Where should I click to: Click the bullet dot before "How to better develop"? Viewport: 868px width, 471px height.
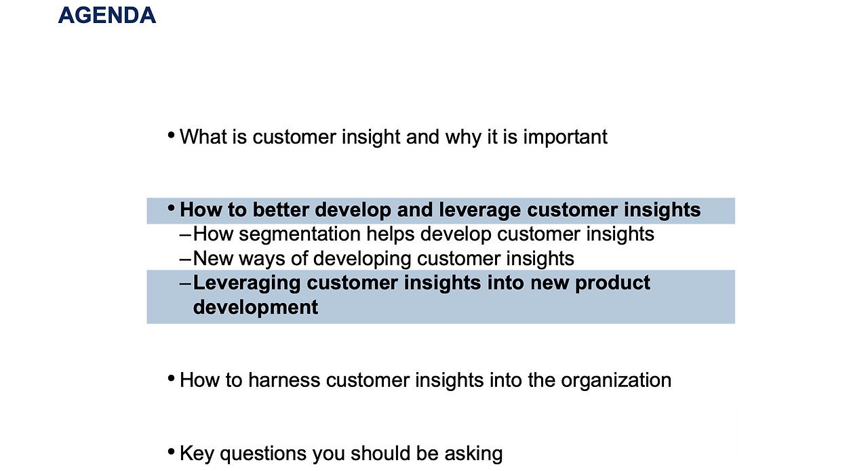[171, 208]
